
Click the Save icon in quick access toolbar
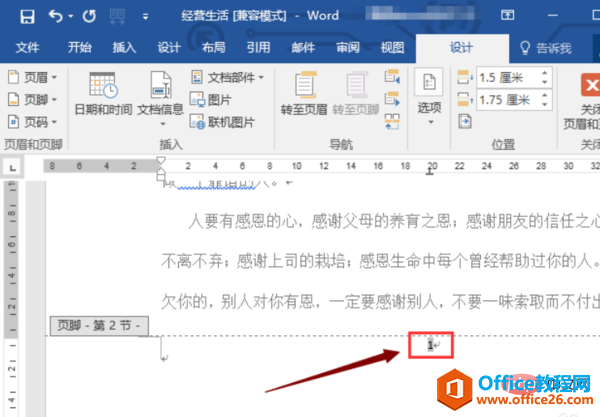pyautogui.click(x=27, y=16)
